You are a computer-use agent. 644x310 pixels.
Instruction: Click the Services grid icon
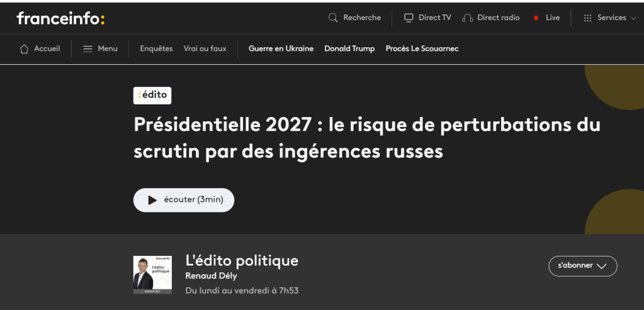588,18
